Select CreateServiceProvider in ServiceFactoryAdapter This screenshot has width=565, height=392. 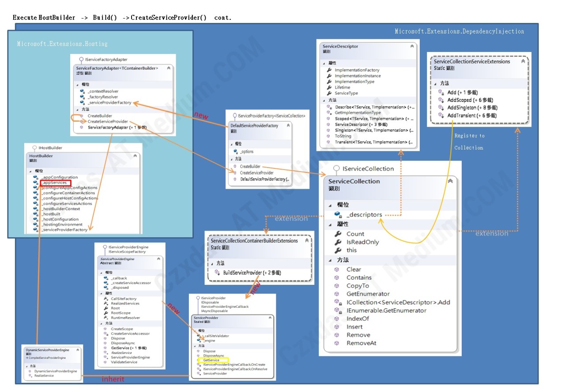[108, 121]
